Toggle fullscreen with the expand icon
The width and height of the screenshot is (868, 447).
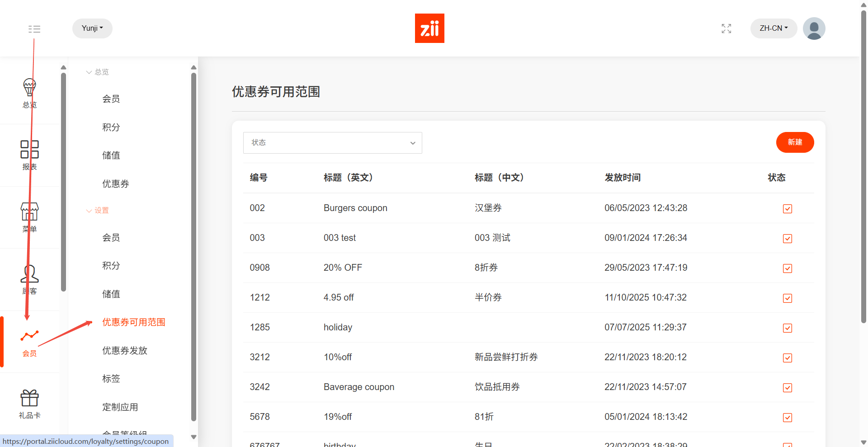pos(726,28)
